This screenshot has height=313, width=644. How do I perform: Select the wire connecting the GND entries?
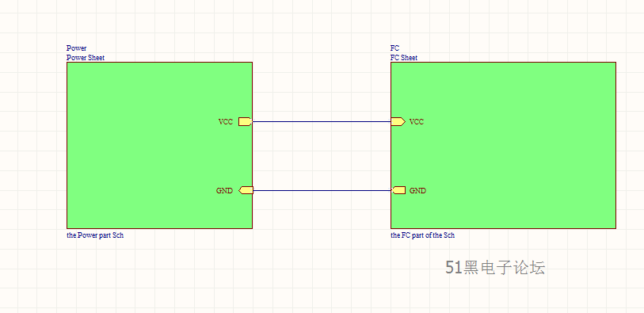tap(322, 190)
